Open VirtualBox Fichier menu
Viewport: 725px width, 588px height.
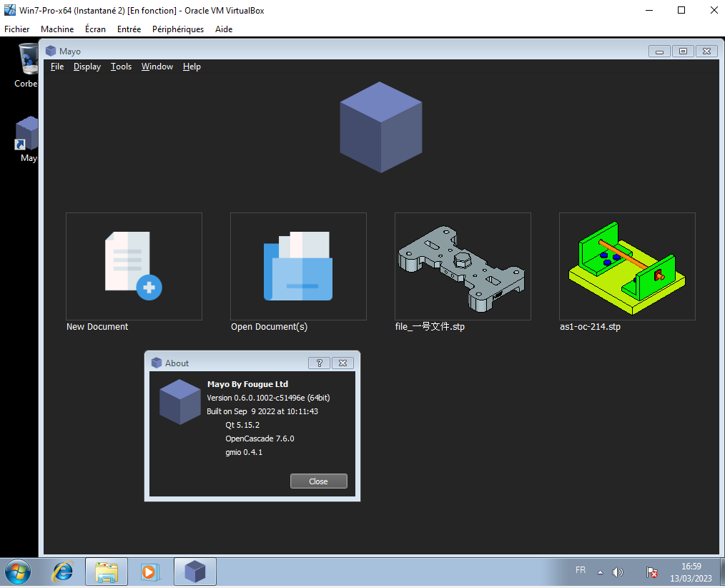[x=17, y=29]
